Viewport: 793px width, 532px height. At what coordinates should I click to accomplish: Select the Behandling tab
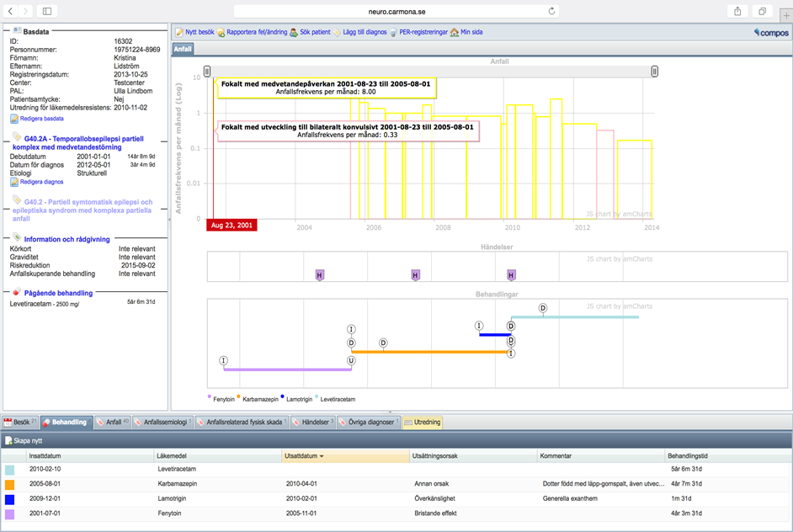click(x=67, y=423)
